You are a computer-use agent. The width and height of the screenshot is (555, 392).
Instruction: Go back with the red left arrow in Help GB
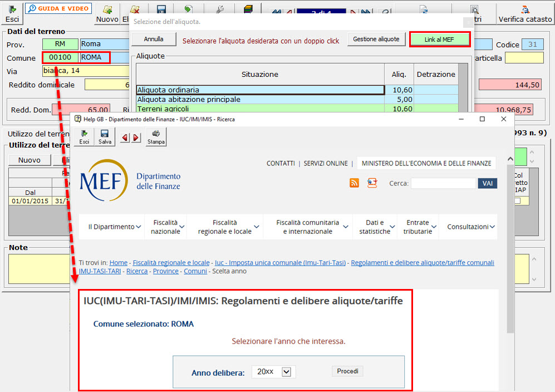click(x=125, y=138)
